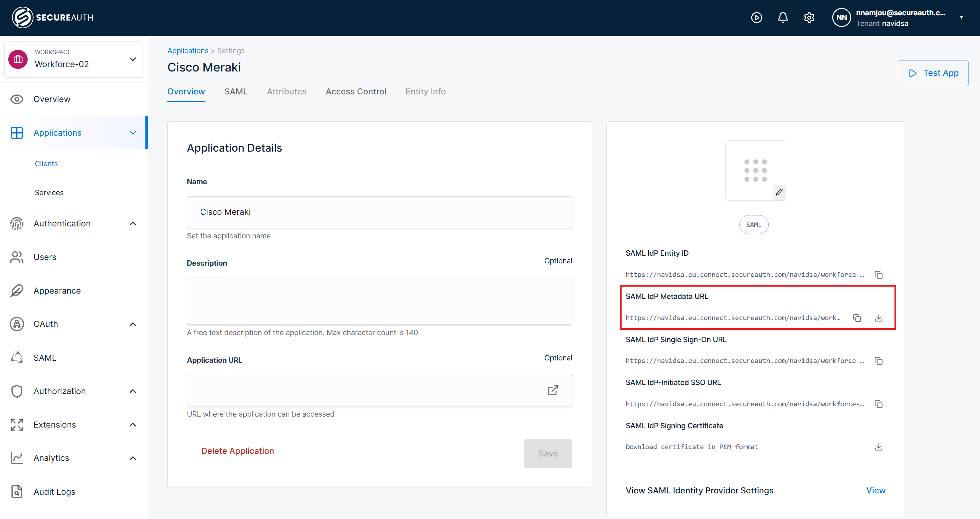Click the Test App button
This screenshot has width=980, height=519.
click(x=933, y=73)
